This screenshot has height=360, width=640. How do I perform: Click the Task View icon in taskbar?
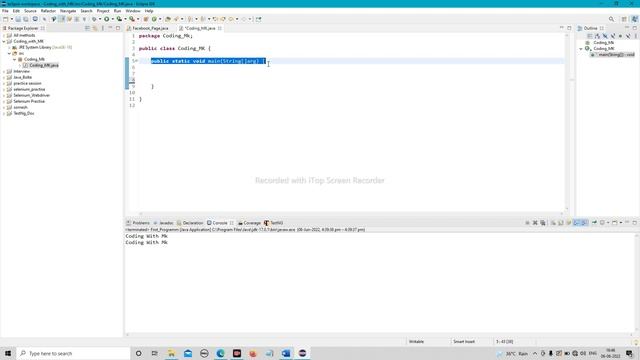[155, 353]
